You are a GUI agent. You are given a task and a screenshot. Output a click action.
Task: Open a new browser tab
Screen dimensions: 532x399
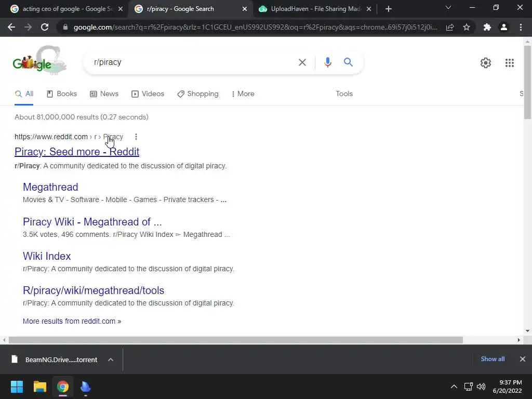coord(389,9)
